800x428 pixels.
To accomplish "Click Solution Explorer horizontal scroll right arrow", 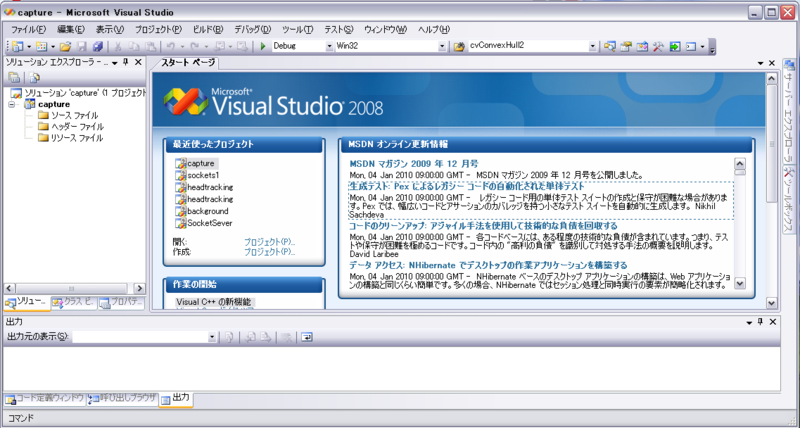I will point(139,288).
